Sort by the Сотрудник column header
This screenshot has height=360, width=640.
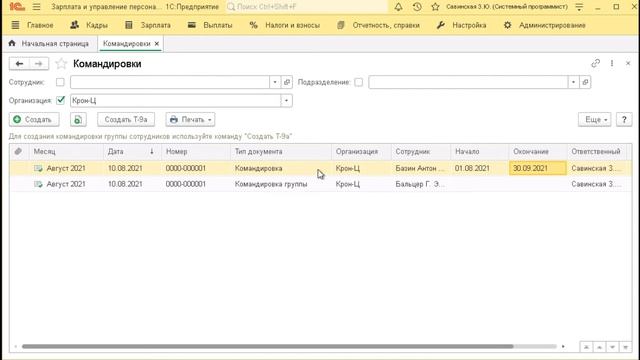pyautogui.click(x=421, y=151)
